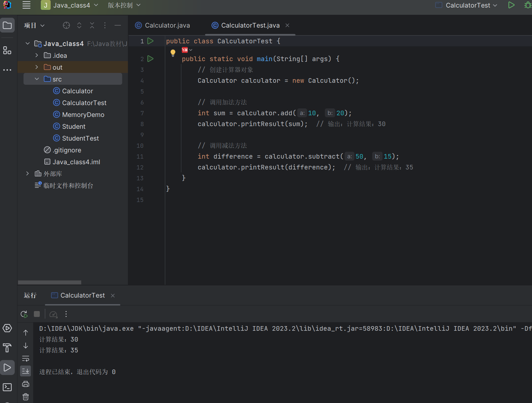Hide the project panel
This screenshot has height=403, width=532.
[118, 25]
